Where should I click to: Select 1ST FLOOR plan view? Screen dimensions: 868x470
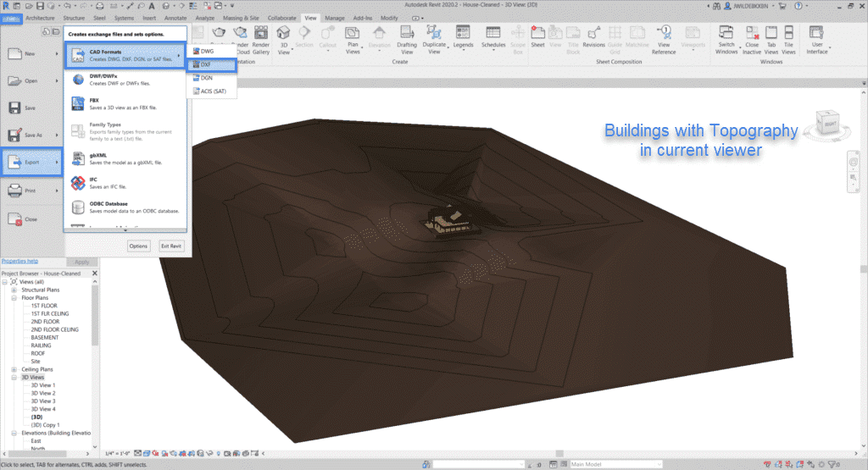tap(44, 306)
